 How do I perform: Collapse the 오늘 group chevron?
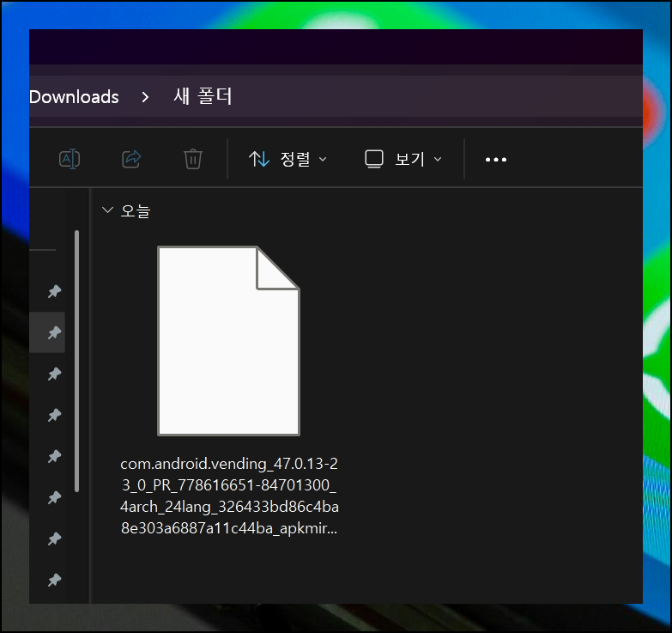(x=107, y=210)
